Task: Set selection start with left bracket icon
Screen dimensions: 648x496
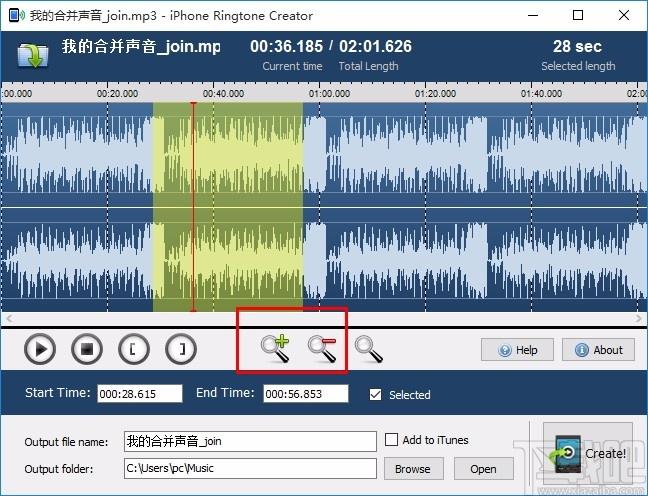Action: point(134,349)
